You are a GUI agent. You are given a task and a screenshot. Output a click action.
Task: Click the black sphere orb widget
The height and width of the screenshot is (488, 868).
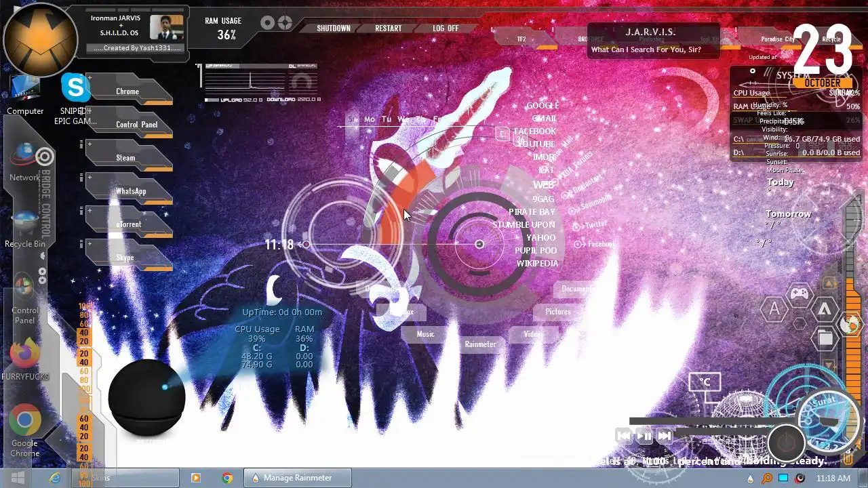pos(146,399)
